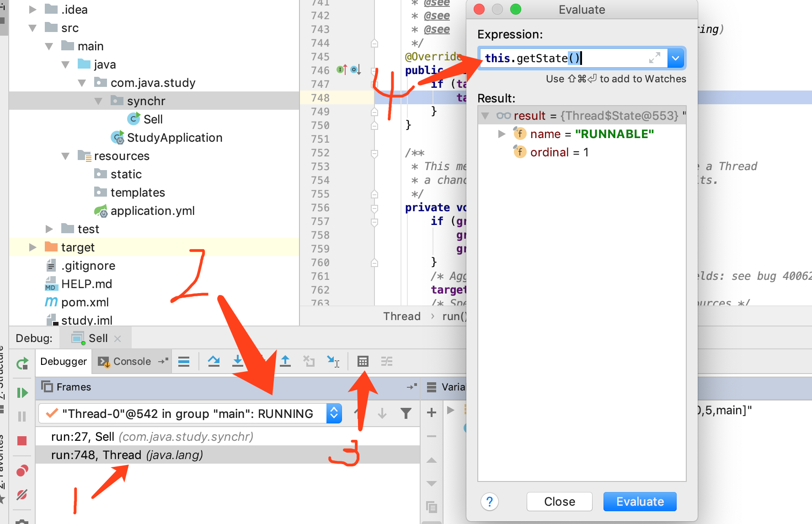Click the Drop Frame icon
Screen dimensions: 812x524
309,361
